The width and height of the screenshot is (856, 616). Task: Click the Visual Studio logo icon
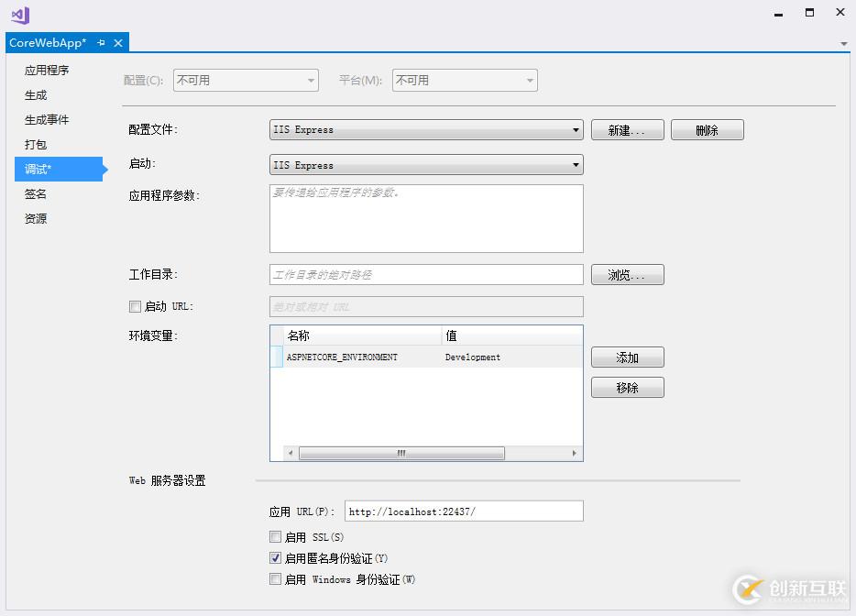click(18, 16)
